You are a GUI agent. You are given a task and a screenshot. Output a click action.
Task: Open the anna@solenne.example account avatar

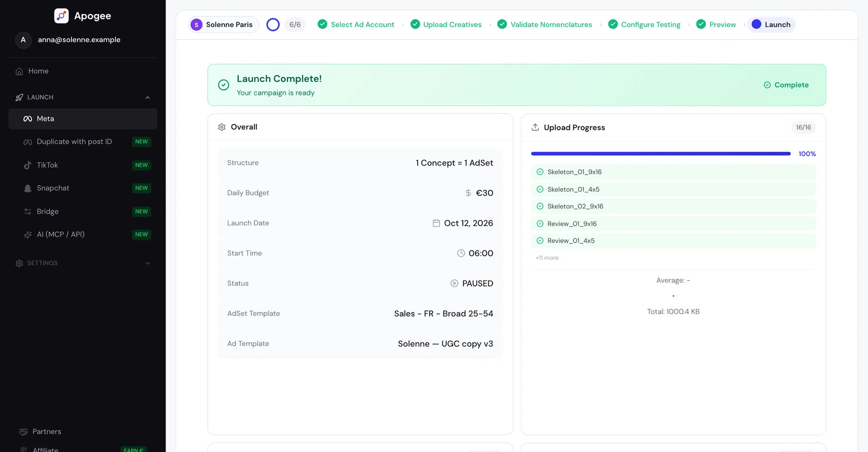(23, 40)
